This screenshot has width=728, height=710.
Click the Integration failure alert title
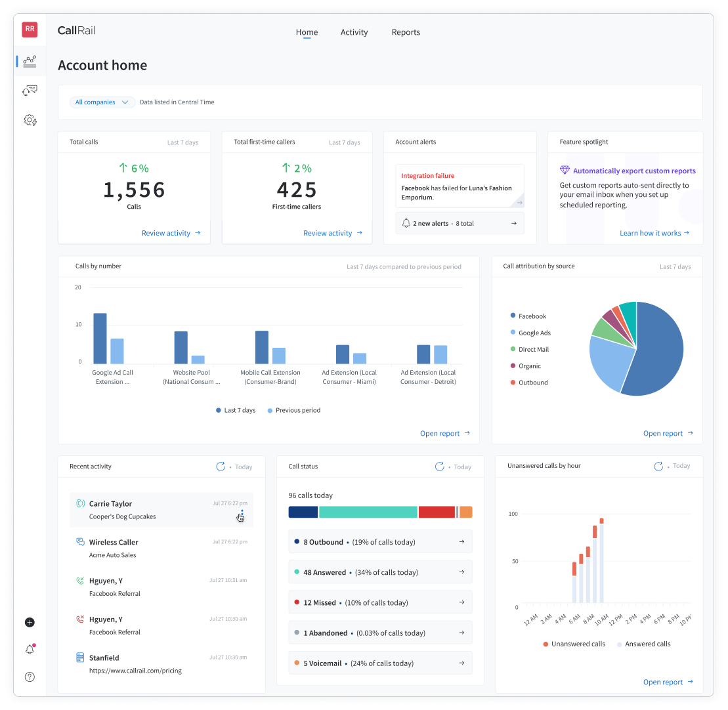(427, 175)
